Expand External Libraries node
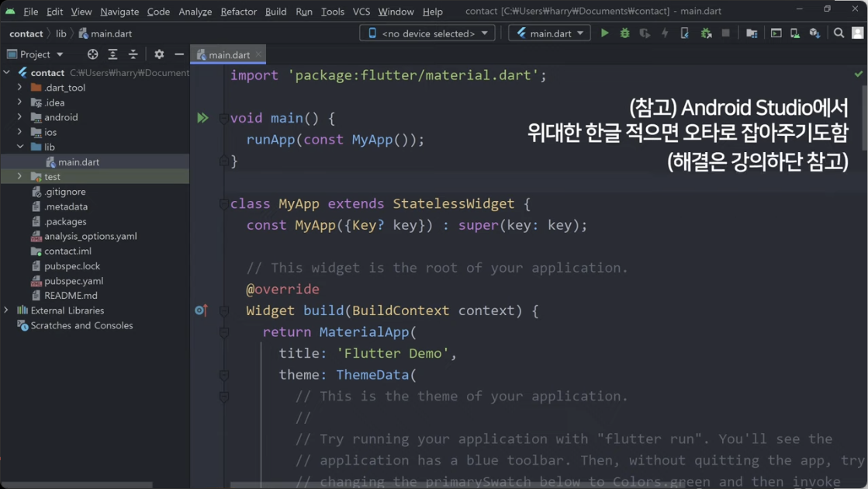This screenshot has height=489, width=868. 7,310
